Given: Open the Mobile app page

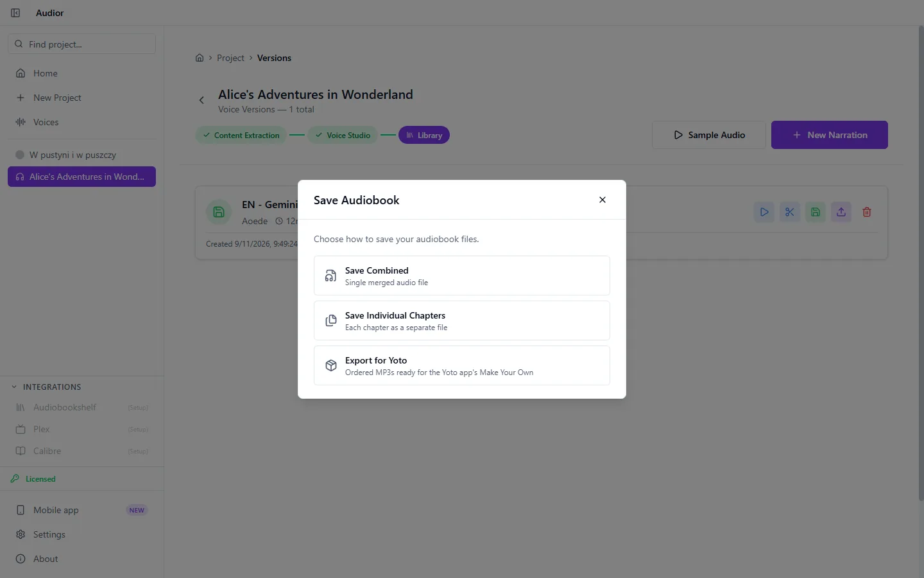Looking at the screenshot, I should [81, 510].
